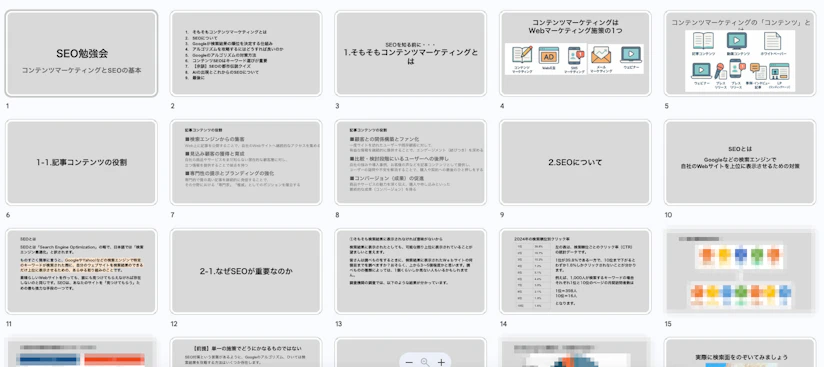Select slide 7 検索エンジンからの集客 thumbnail
824x367 pixels.
point(246,162)
